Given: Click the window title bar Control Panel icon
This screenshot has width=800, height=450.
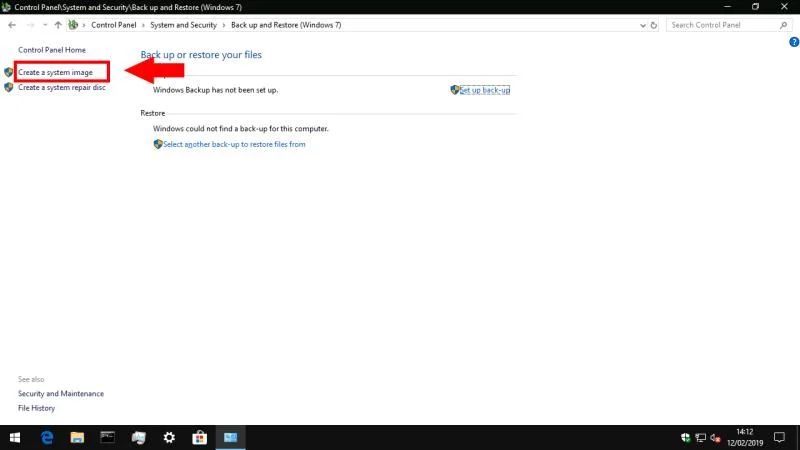Looking at the screenshot, I should [6, 7].
